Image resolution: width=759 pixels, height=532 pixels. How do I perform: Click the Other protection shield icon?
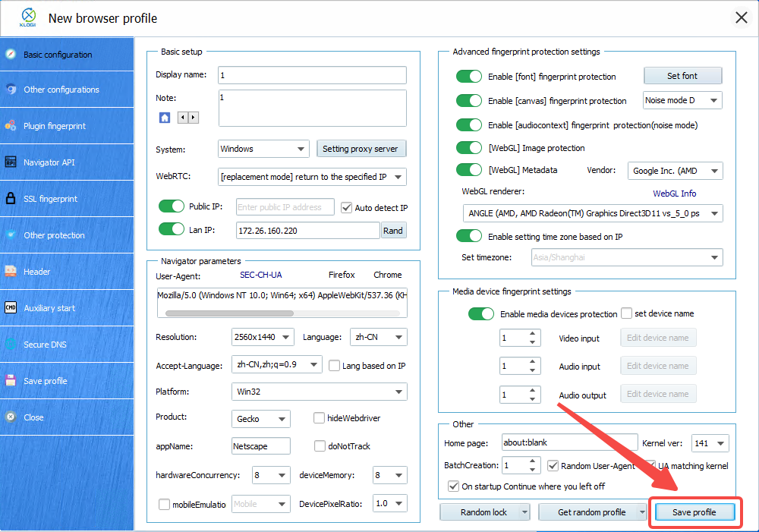tap(11, 235)
